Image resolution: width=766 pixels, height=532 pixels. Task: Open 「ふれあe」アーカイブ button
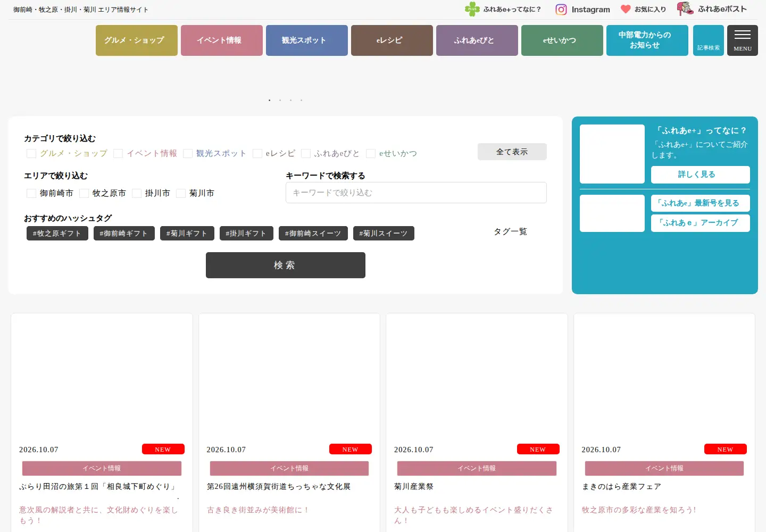tap(701, 223)
